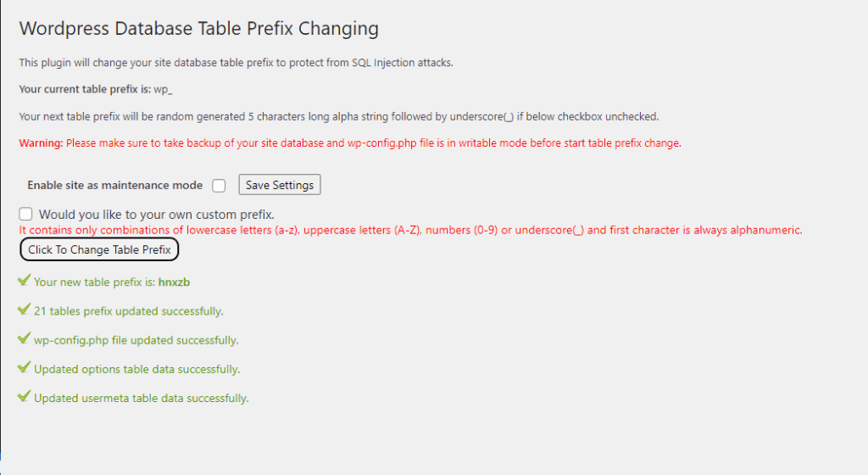This screenshot has height=475, width=868.
Task: Click the checkmark beside options table message
Action: point(24,368)
